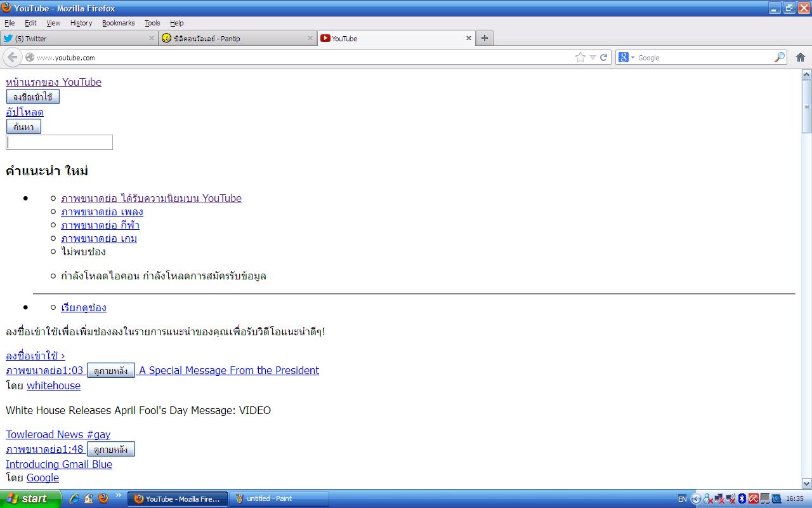
Task: Reload the YouTube page
Action: coord(604,57)
